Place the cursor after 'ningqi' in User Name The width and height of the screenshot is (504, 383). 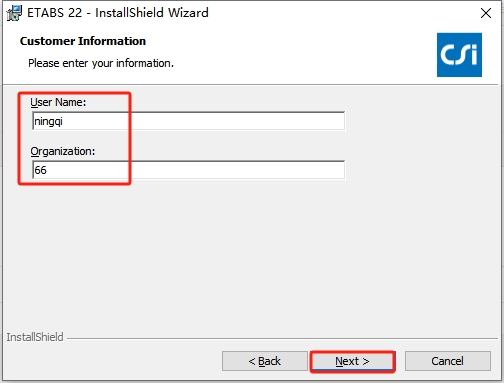[x=63, y=121]
